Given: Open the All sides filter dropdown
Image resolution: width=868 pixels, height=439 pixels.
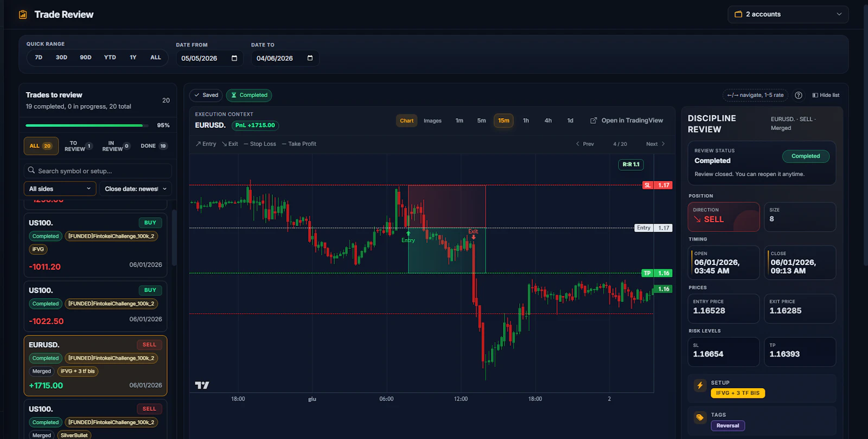Looking at the screenshot, I should (x=60, y=189).
